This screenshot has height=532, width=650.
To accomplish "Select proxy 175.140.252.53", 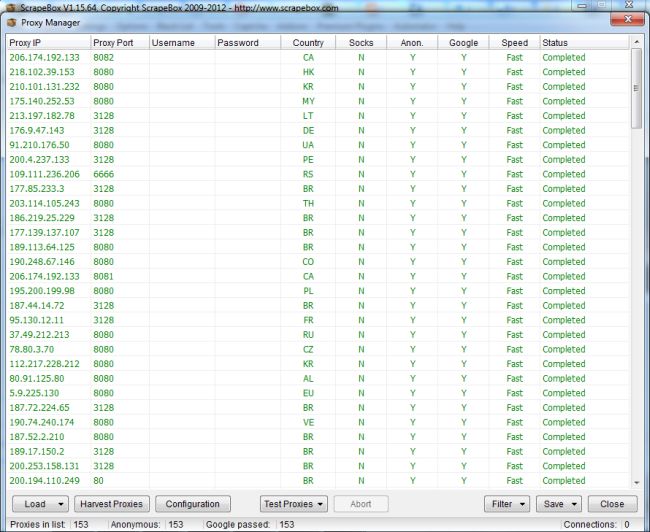I will point(42,101).
